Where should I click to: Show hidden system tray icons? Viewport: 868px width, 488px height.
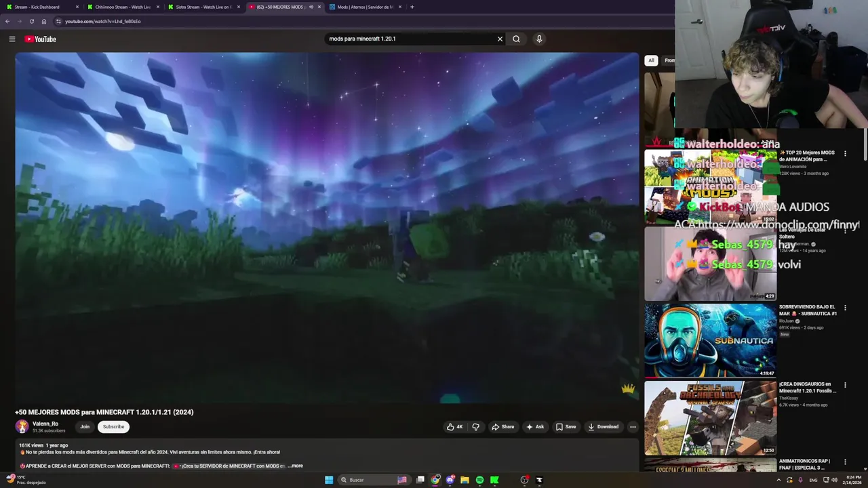(778, 480)
